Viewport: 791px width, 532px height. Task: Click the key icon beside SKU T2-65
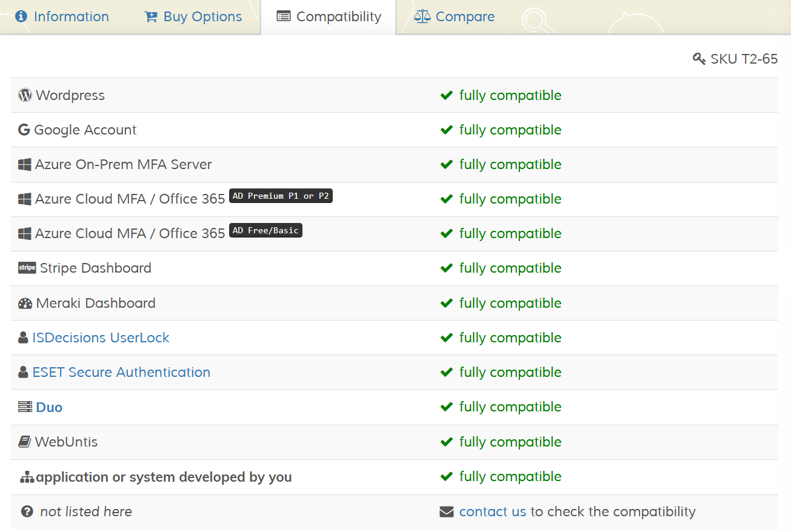click(699, 59)
